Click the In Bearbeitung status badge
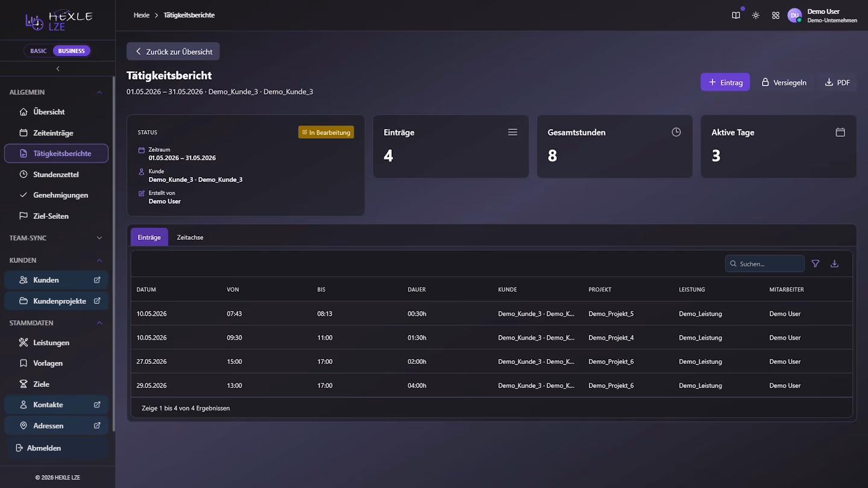Viewport: 868px width, 488px height. (326, 133)
